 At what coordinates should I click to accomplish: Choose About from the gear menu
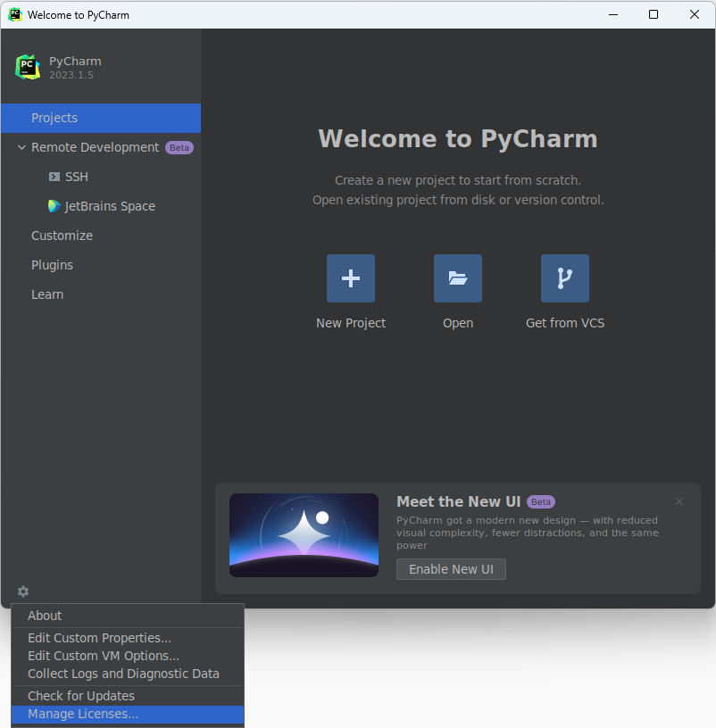click(x=128, y=616)
